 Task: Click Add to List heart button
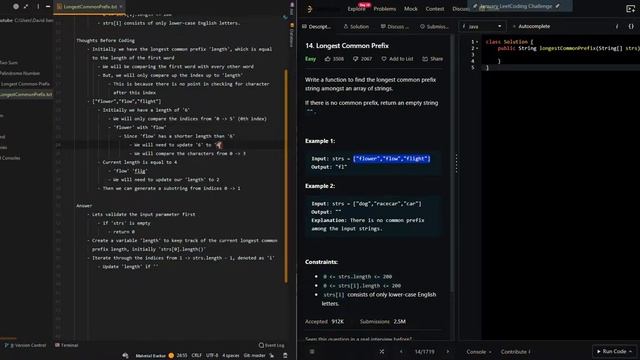pos(397,59)
